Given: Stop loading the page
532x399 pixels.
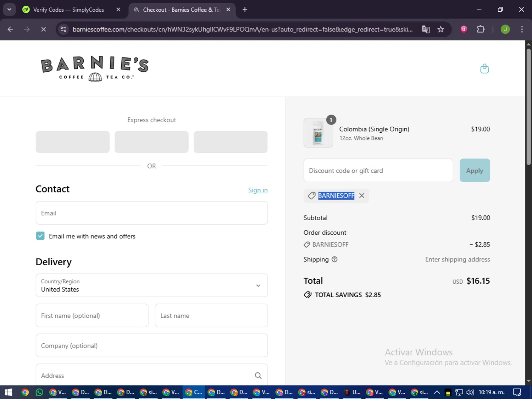Looking at the screenshot, I should point(43,29).
